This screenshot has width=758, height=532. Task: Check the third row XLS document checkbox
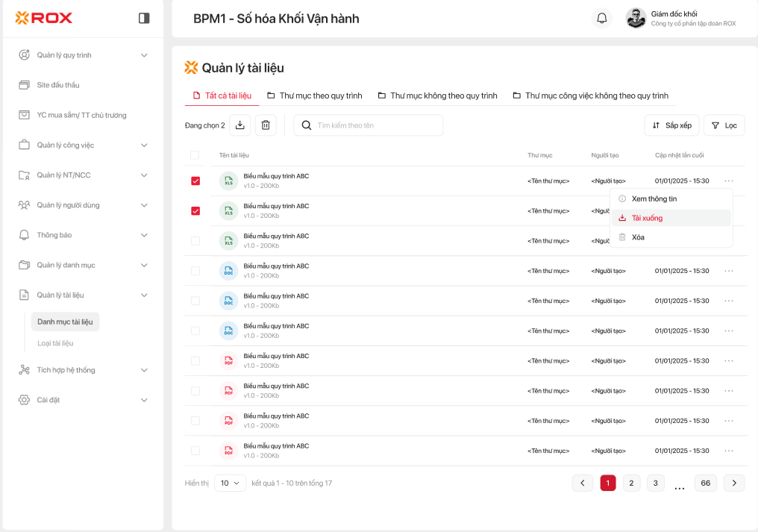[195, 241]
